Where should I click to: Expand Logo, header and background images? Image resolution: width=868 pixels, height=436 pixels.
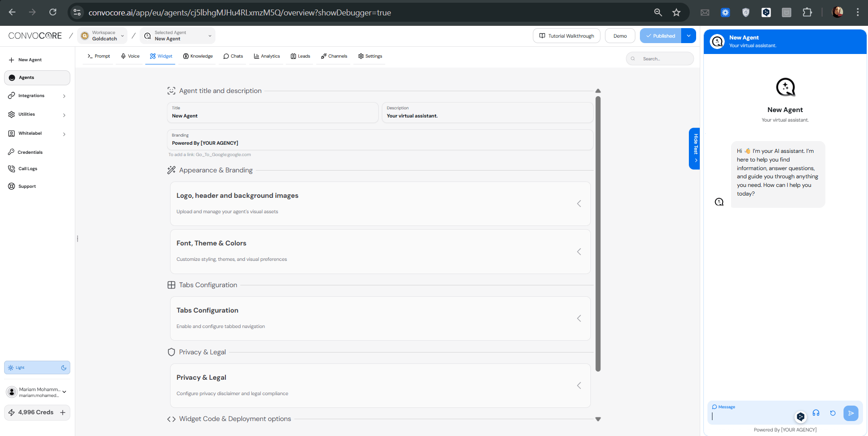point(380,203)
